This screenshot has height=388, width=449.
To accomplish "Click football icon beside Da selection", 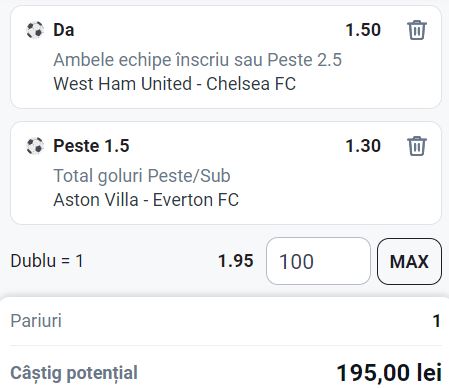I will coord(35,30).
